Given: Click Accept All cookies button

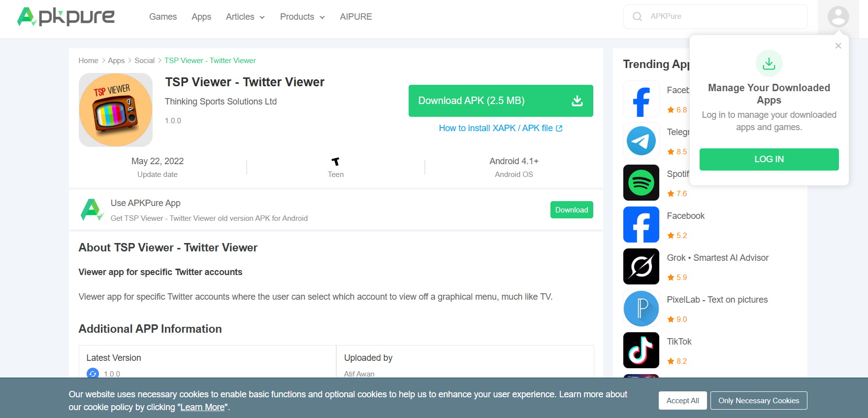Looking at the screenshot, I should click(682, 400).
